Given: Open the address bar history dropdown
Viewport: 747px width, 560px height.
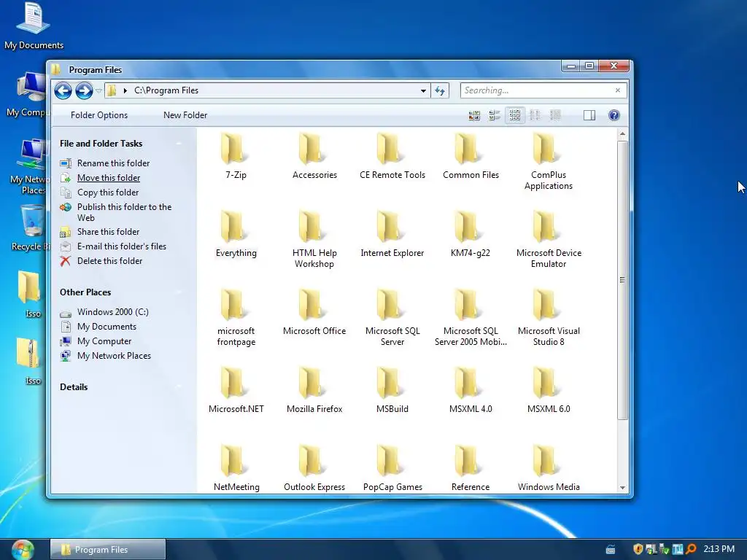Looking at the screenshot, I should 423,90.
